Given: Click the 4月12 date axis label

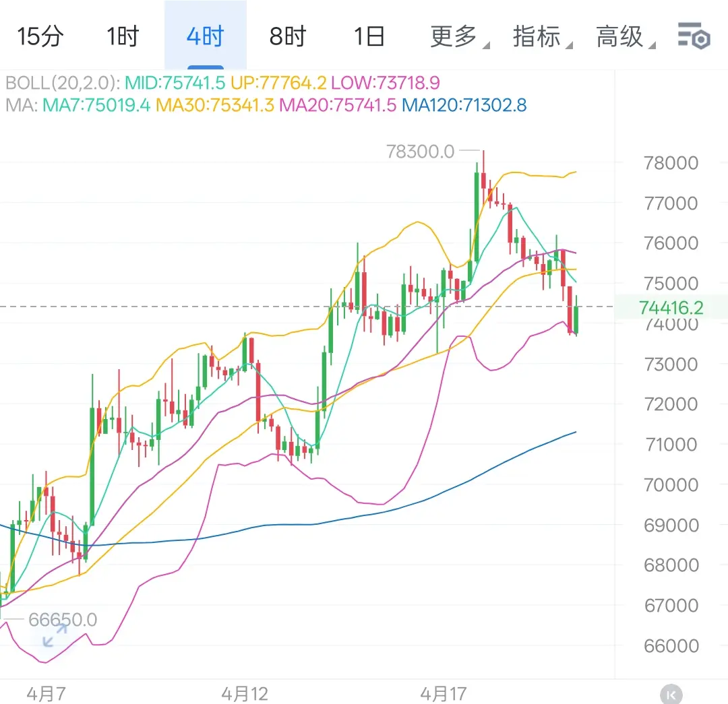Looking at the screenshot, I should pos(245,695).
